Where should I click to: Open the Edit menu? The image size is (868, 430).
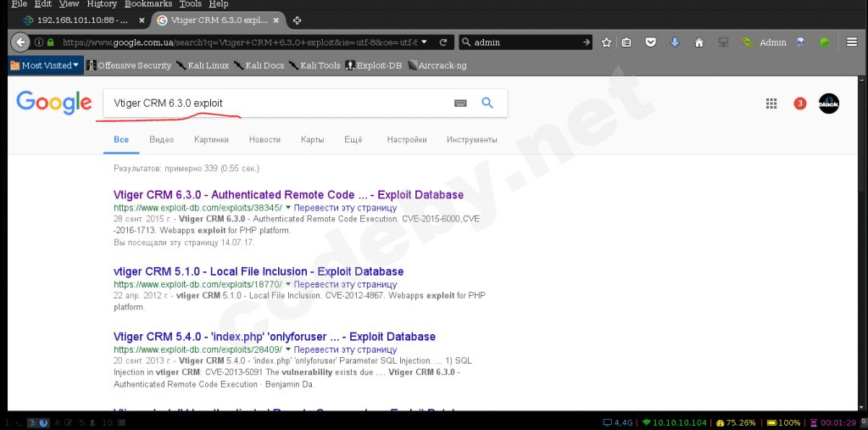[43, 4]
